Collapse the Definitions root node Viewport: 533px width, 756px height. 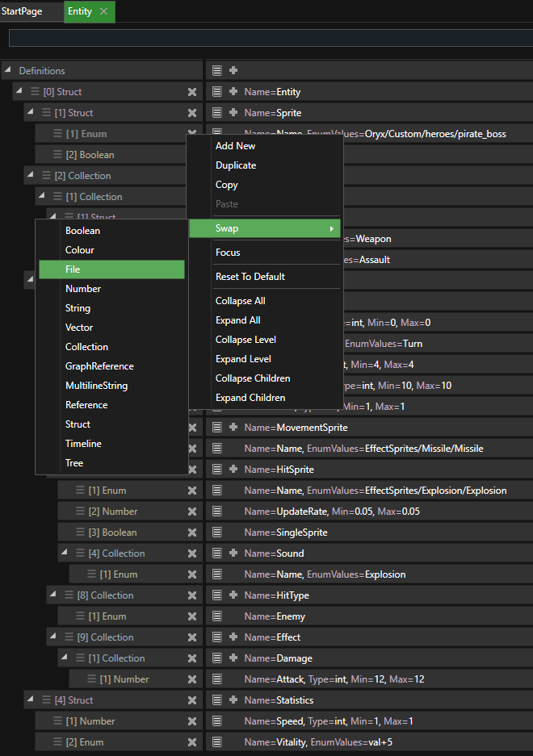click(8, 71)
